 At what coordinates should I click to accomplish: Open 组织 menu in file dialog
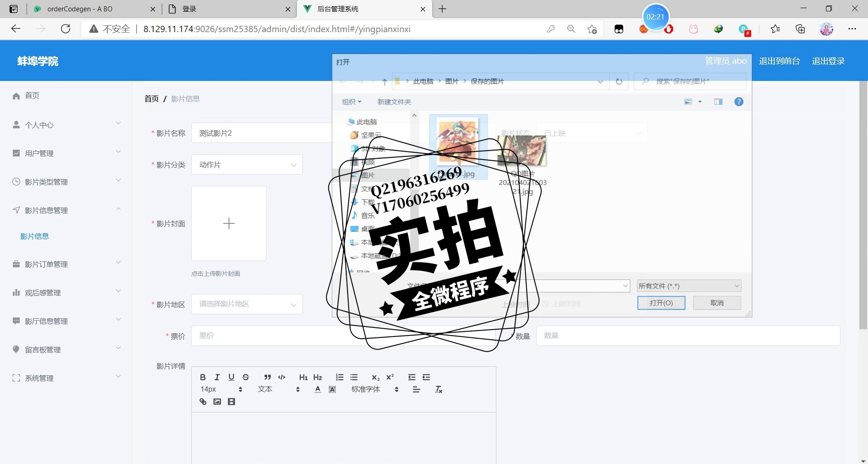coord(351,102)
